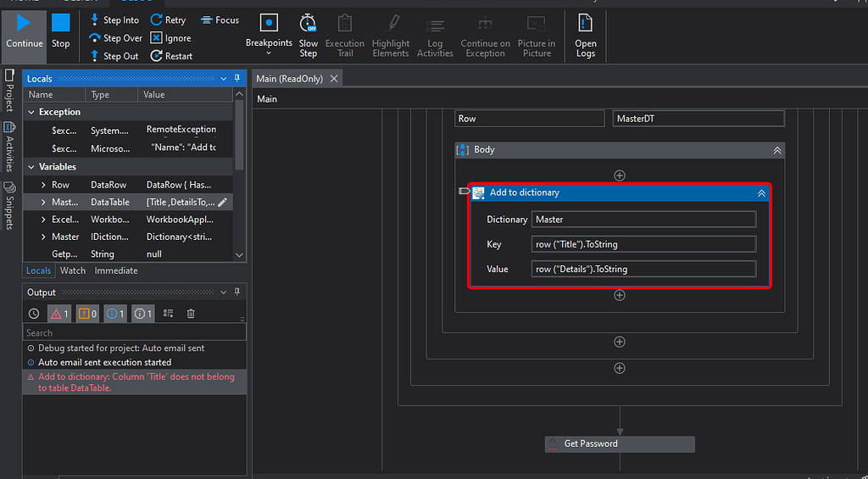The width and height of the screenshot is (868, 479).
Task: Expand the Row variable in Locals
Action: pos(43,185)
